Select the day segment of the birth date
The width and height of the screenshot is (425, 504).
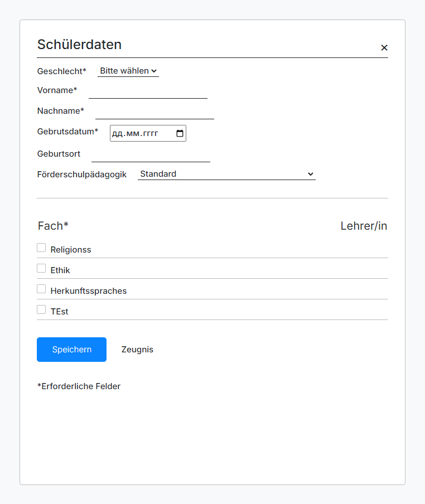[x=117, y=134]
